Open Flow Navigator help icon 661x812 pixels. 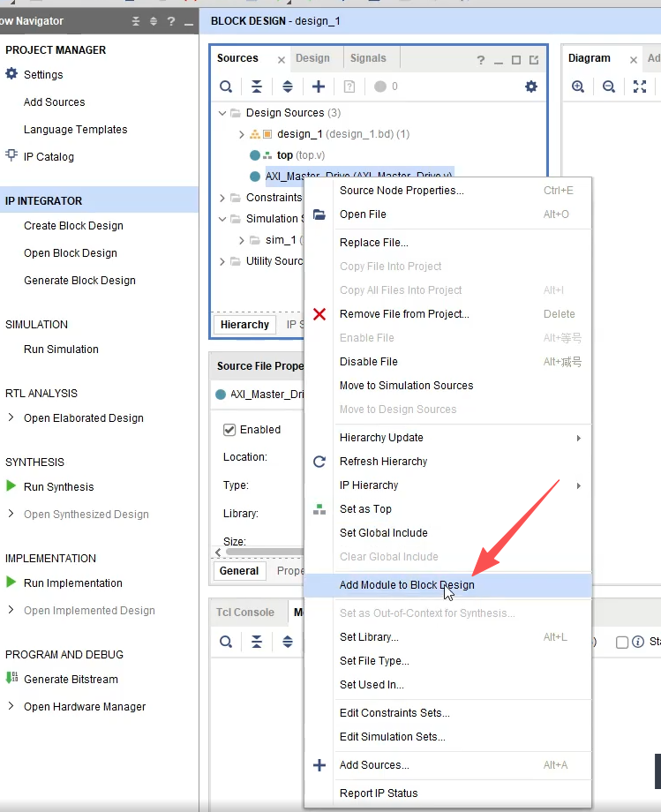coord(171,21)
